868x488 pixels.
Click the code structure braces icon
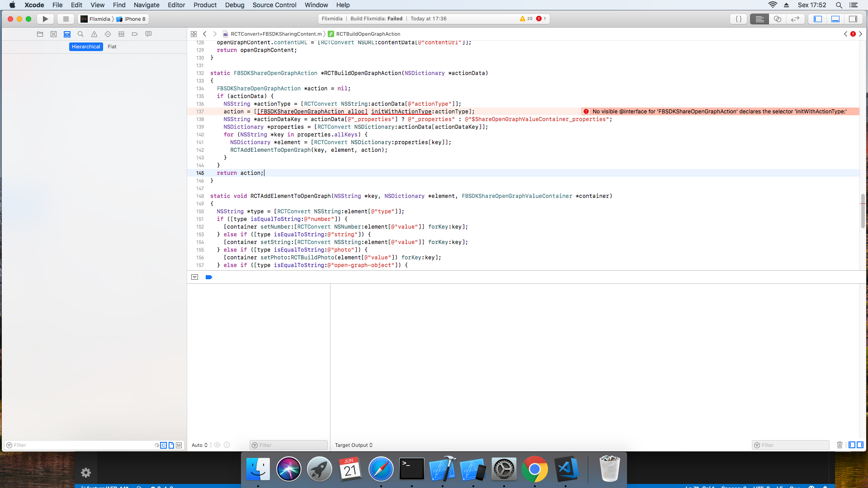click(x=738, y=19)
